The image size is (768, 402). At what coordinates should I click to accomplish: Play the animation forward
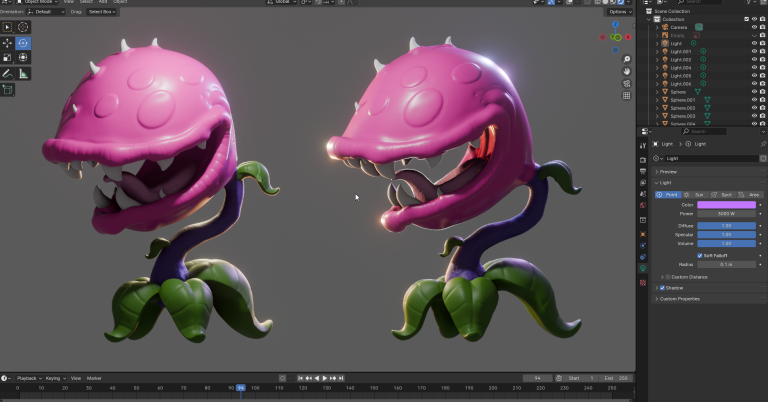click(325, 378)
